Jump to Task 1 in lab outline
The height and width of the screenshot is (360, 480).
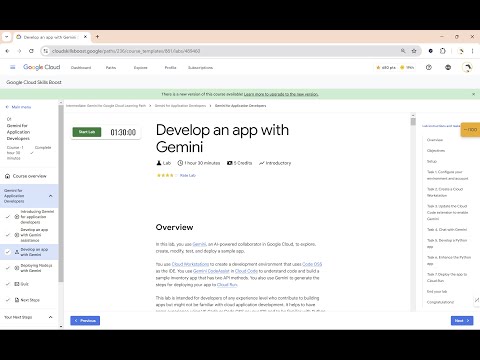[x=447, y=175]
